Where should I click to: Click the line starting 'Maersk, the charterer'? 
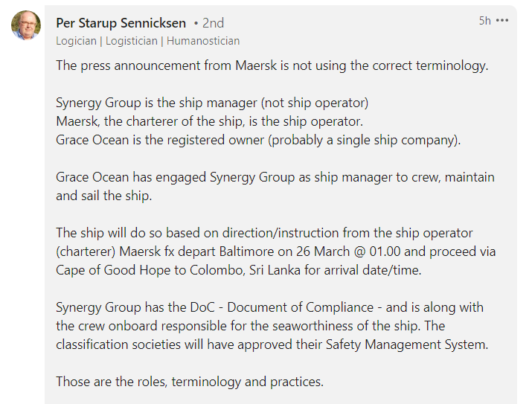pos(209,121)
